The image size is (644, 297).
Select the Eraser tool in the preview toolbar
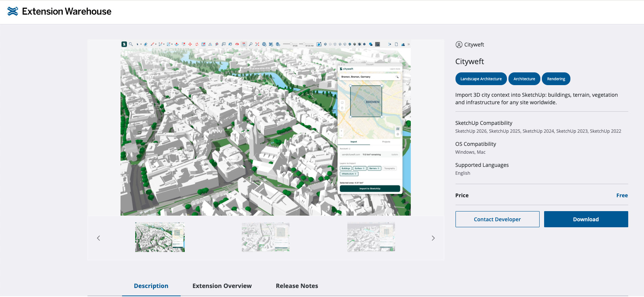point(145,44)
